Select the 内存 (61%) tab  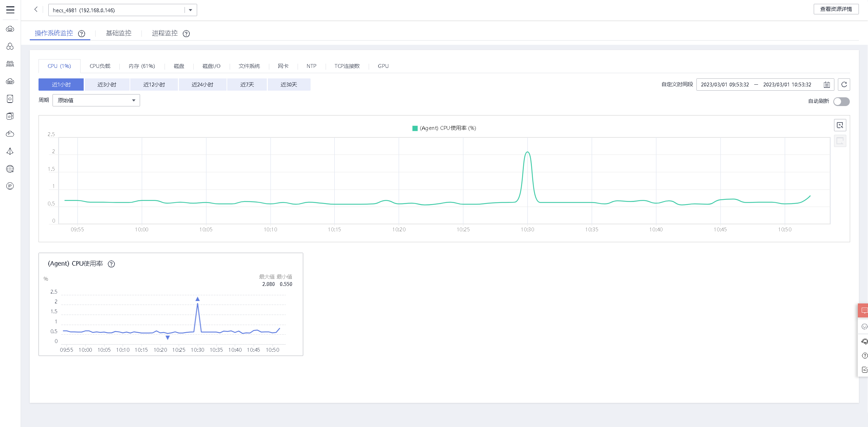[x=141, y=66]
